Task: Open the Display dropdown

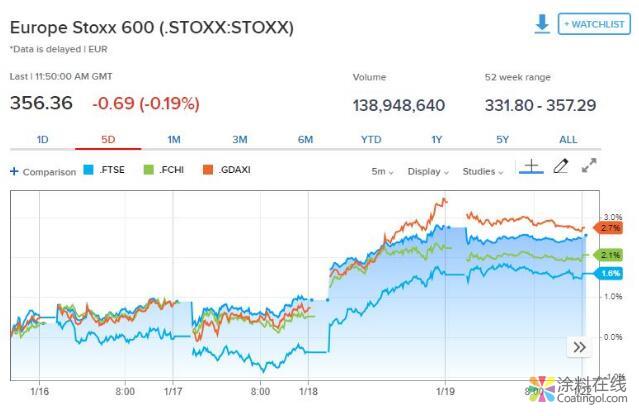Action: pyautogui.click(x=428, y=171)
